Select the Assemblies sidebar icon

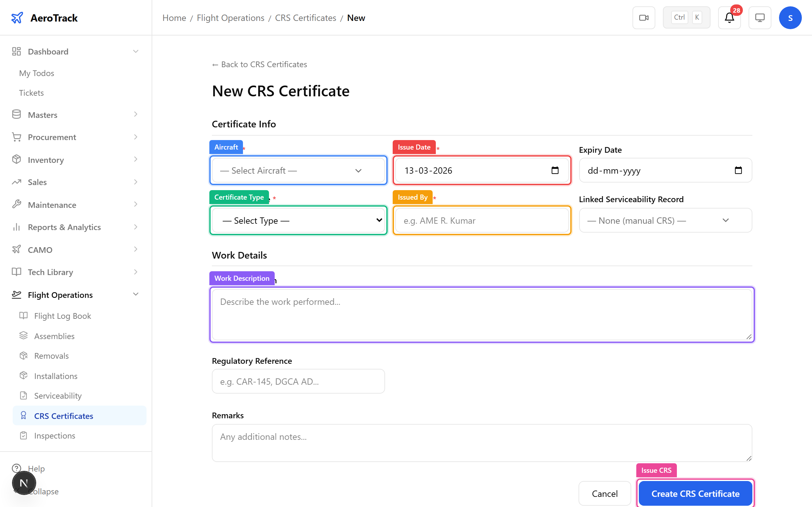[23, 335]
